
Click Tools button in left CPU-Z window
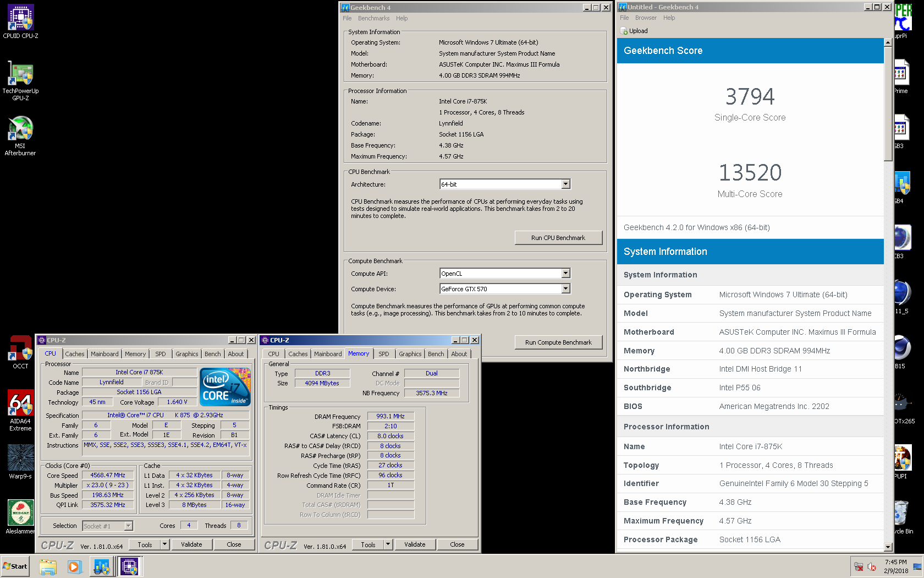pos(145,544)
